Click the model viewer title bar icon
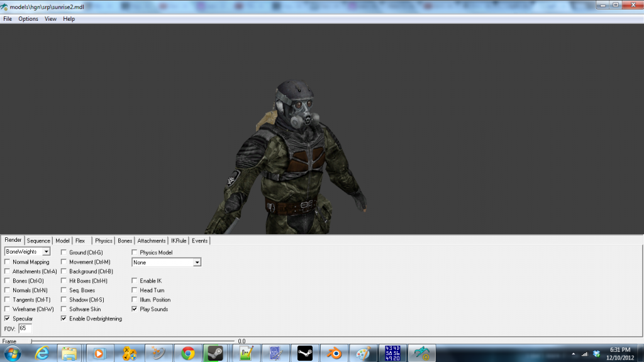The width and height of the screenshot is (644, 362). [4, 7]
